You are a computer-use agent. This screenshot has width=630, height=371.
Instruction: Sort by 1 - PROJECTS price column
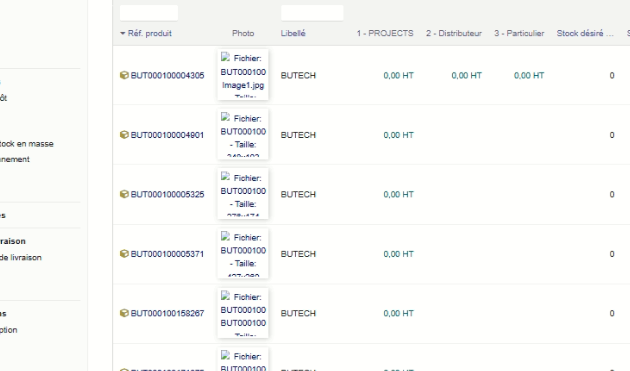pyautogui.click(x=385, y=33)
